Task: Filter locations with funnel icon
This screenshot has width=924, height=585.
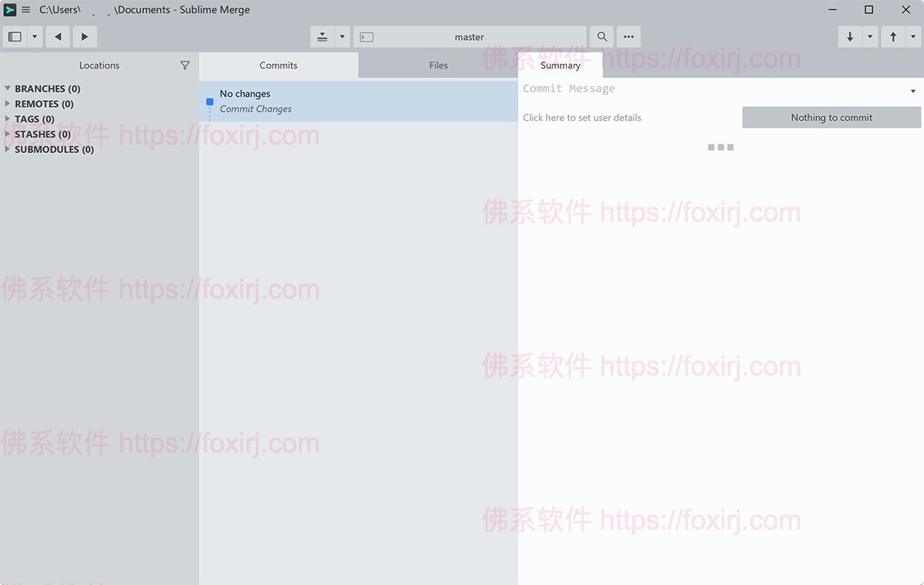Action: (185, 65)
